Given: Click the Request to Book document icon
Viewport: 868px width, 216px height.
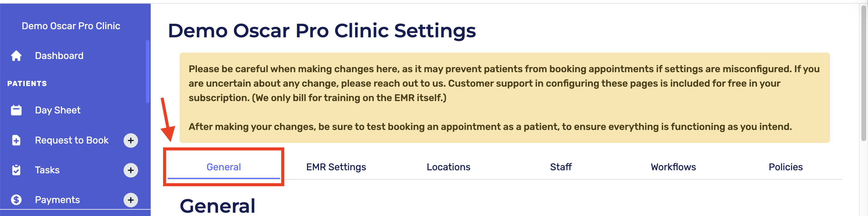Looking at the screenshot, I should [x=16, y=140].
